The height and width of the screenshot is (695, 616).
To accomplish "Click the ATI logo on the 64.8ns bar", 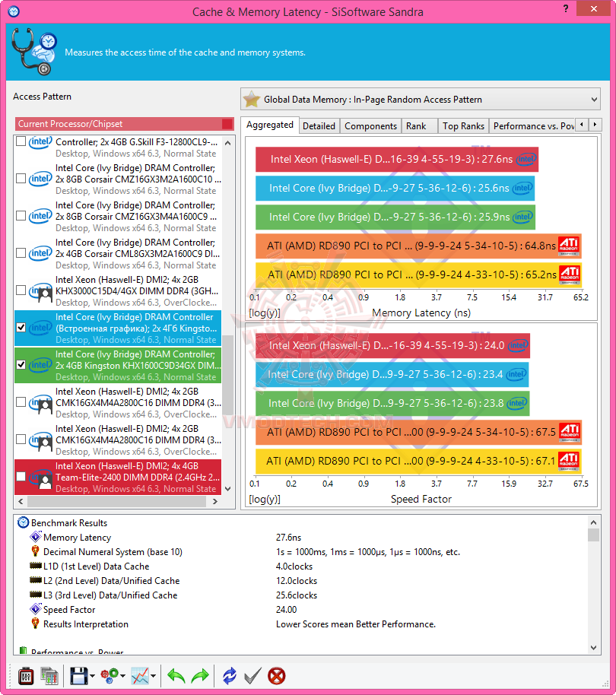I will (x=569, y=246).
